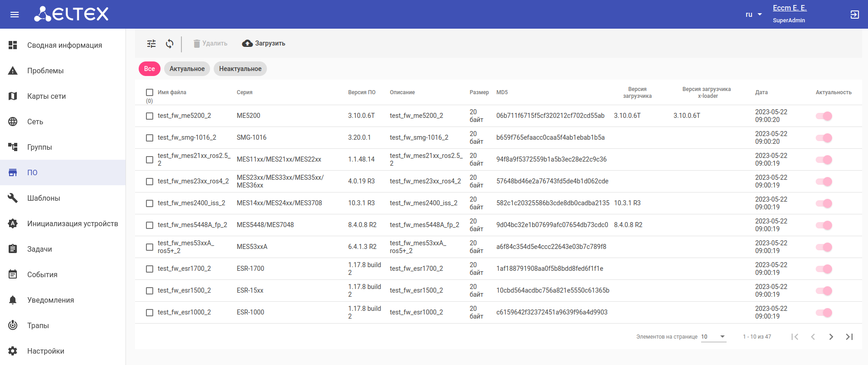
Task: Check the test_fw_esr1700_2 row checkbox
Action: [150, 269]
